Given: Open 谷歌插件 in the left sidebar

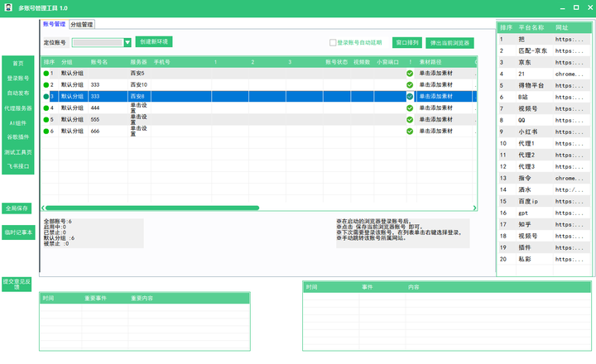Looking at the screenshot, I should tap(18, 136).
